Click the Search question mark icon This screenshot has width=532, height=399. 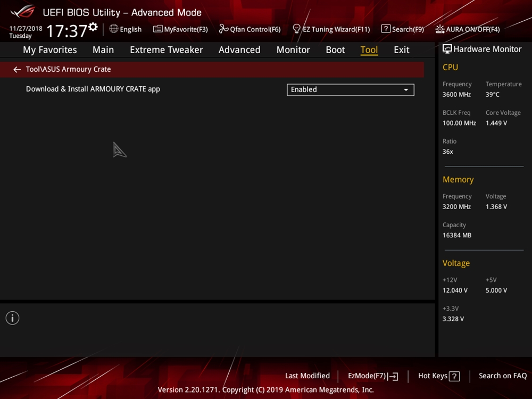coord(386,29)
